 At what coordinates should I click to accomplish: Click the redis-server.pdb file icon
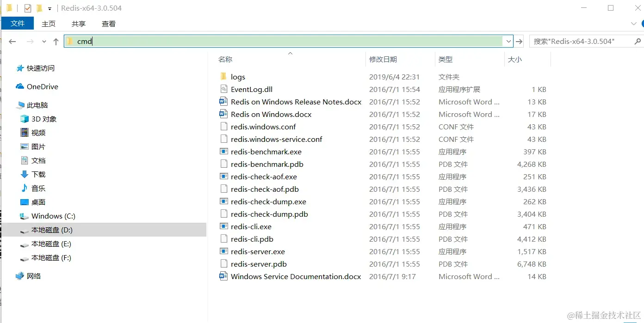224,264
